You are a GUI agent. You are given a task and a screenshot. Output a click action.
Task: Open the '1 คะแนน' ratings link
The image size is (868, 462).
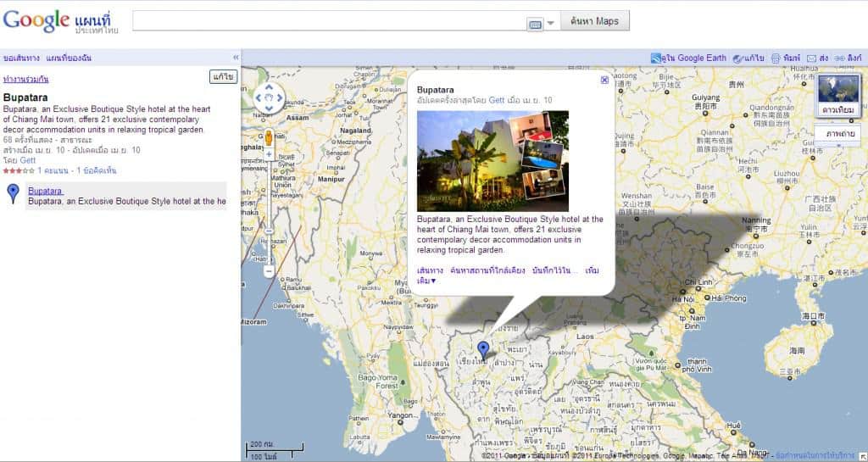[x=53, y=170]
